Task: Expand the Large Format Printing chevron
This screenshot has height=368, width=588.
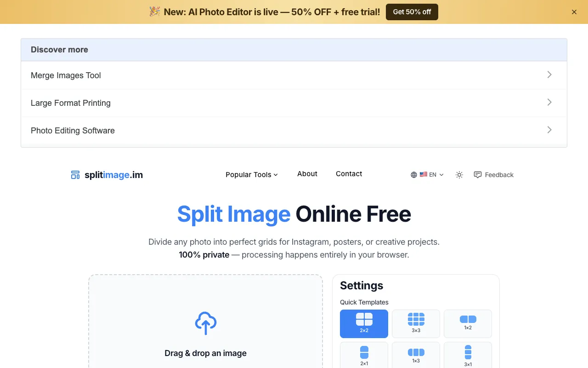Action: [x=549, y=102]
